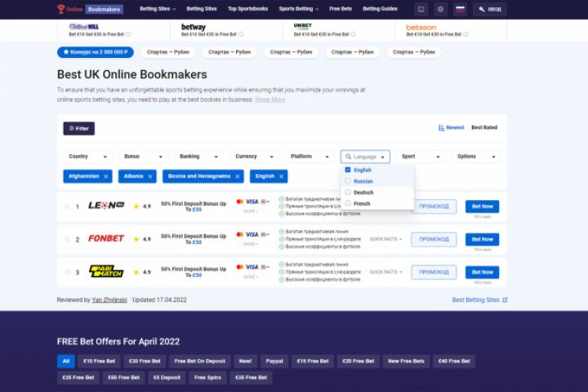The height and width of the screenshot is (392, 588).
Task: Expand Quick Facts in Fonbet row
Action: pyautogui.click(x=385, y=239)
